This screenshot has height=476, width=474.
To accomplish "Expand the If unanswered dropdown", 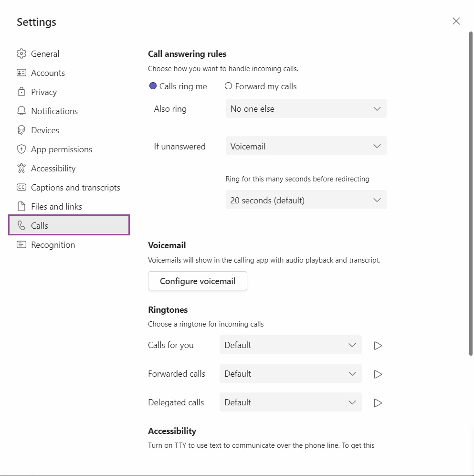I will (306, 146).
